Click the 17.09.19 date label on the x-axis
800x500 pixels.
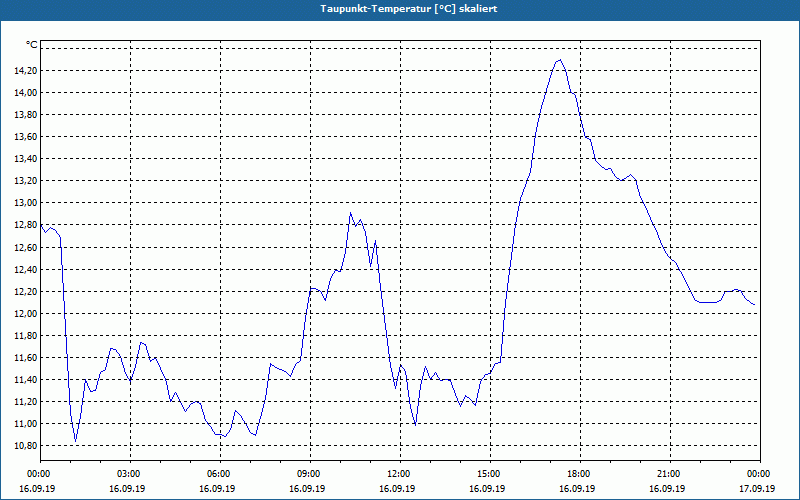pyautogui.click(x=757, y=488)
